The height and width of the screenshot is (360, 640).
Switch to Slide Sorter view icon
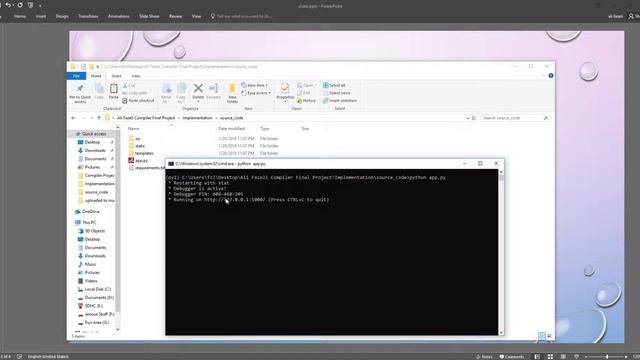[x=550, y=357]
